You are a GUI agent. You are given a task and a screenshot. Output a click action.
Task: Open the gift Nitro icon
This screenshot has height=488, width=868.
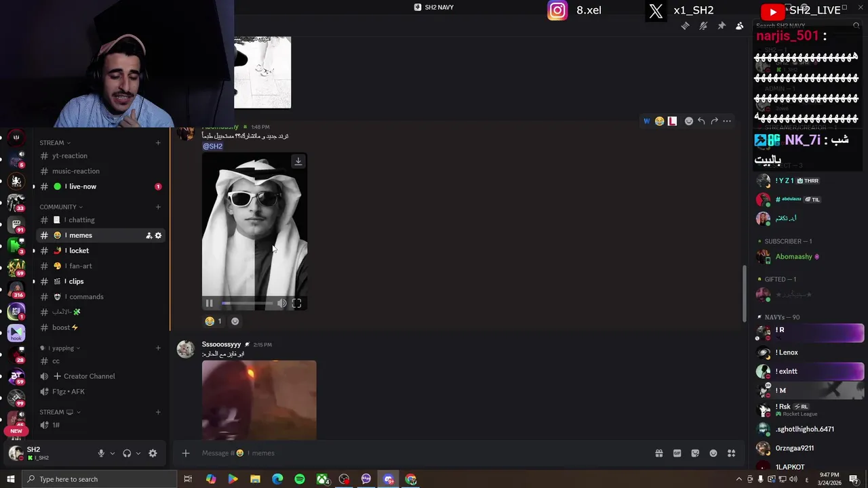point(658,453)
